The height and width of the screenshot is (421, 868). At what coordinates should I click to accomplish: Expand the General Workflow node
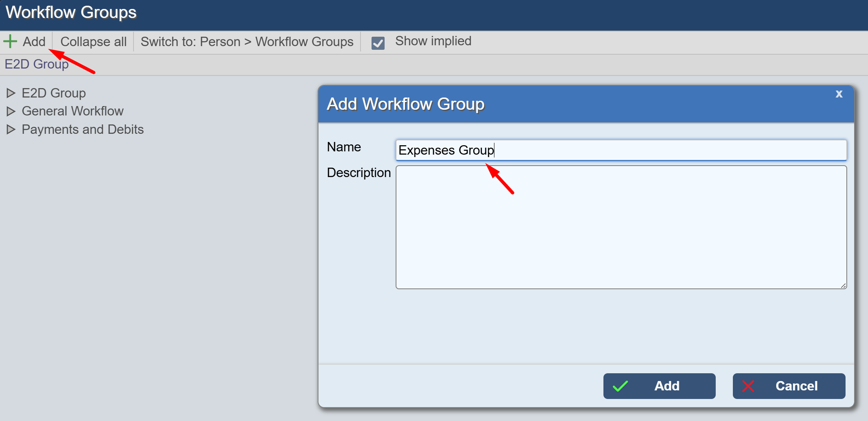[11, 111]
